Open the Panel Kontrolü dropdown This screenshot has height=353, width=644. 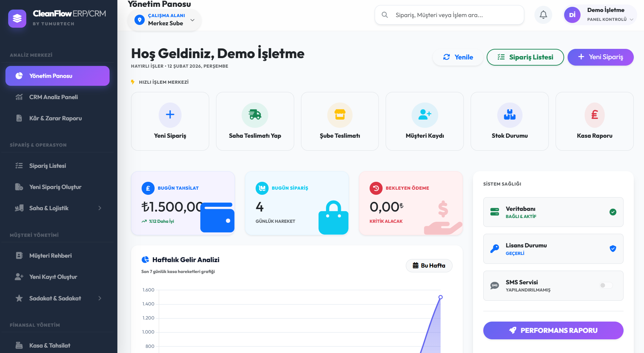click(x=631, y=19)
